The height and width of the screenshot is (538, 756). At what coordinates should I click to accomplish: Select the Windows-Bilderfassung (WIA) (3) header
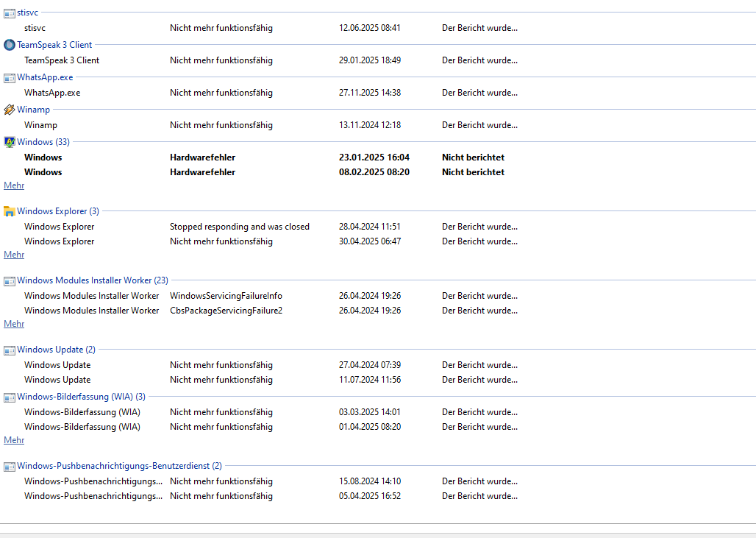tap(81, 397)
